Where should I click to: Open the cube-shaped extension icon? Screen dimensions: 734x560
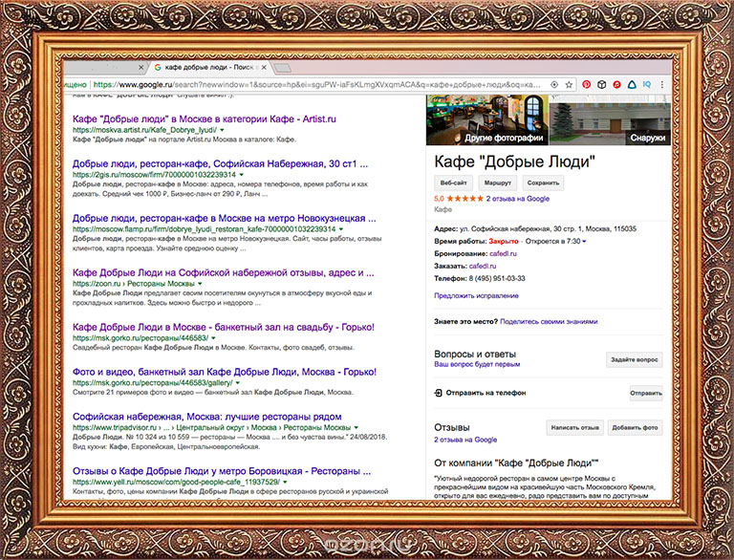601,84
